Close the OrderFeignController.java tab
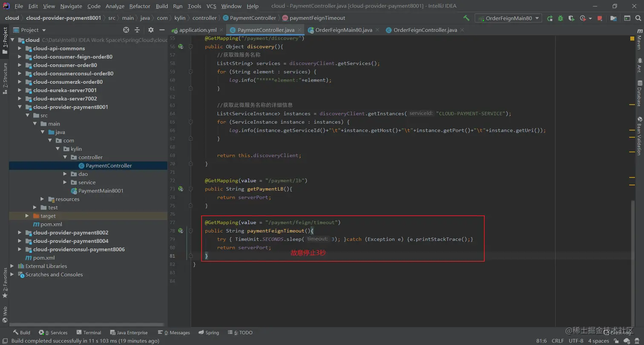Viewport: 644px width, 345px height. (x=462, y=30)
